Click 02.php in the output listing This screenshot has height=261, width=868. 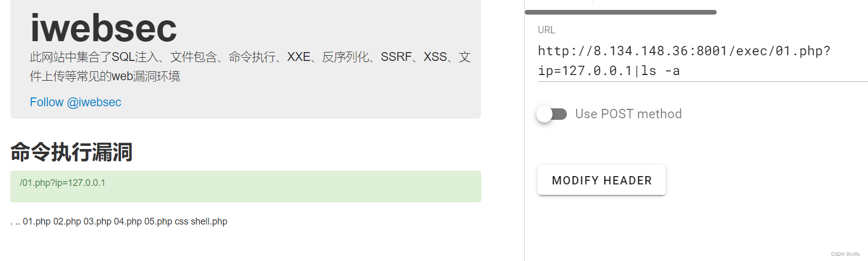[67, 221]
